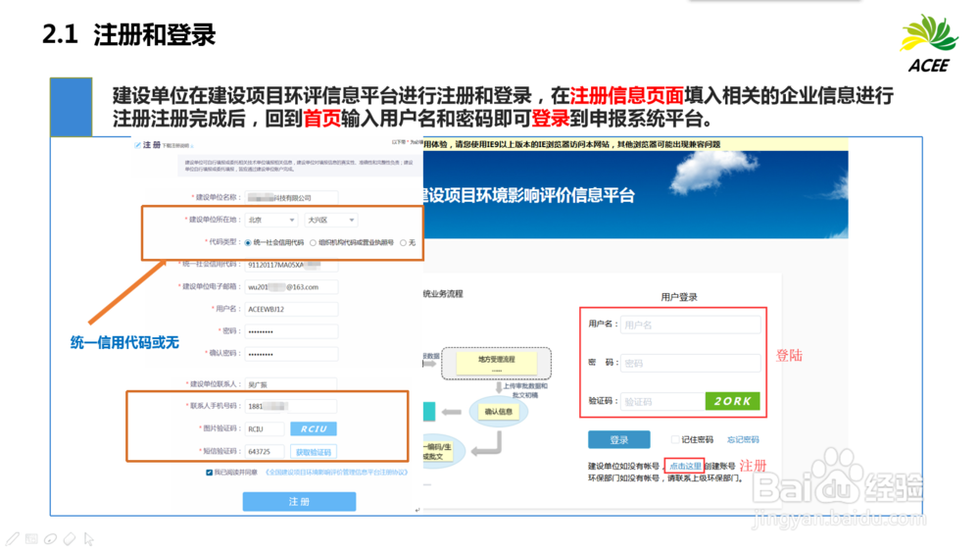Click the 确认信息 flowchart node
980x552 pixels.
pyautogui.click(x=498, y=412)
